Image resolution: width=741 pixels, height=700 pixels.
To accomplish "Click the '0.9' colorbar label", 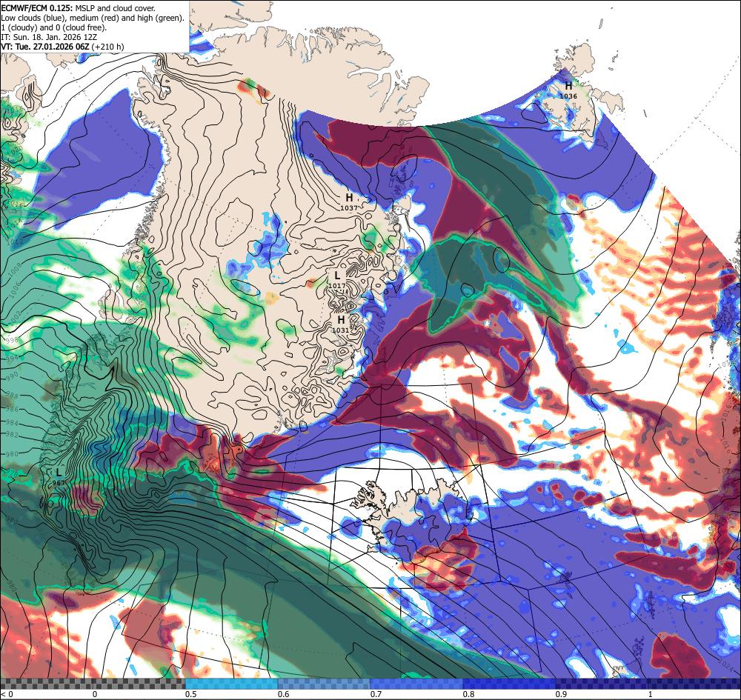I will (x=562, y=694).
